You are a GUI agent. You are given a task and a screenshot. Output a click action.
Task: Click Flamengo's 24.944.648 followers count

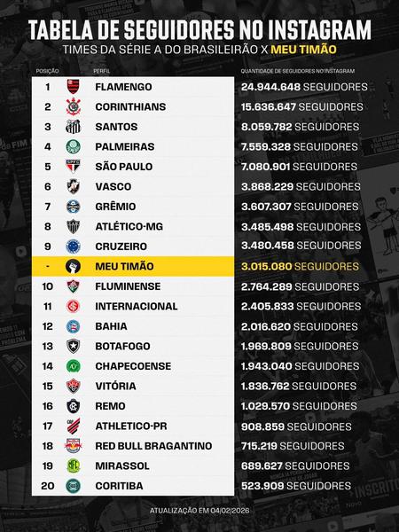tap(270, 87)
